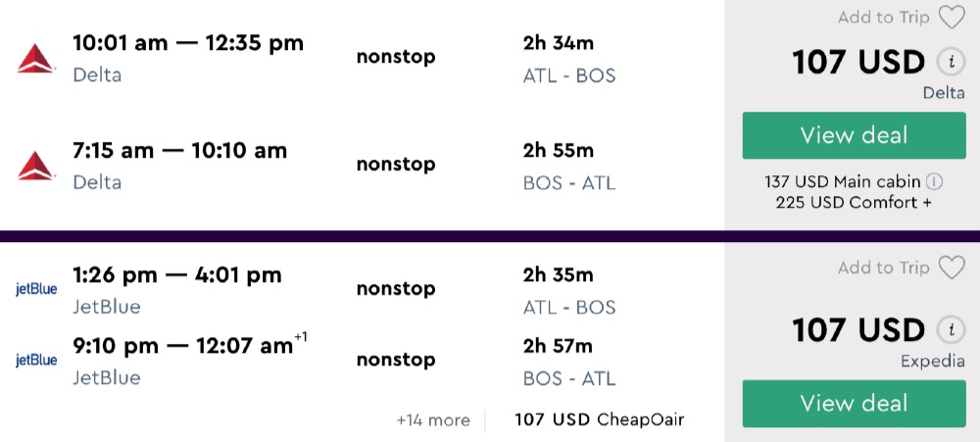Click Add to Trip for JetBlue itinerary
Image resolution: width=980 pixels, height=442 pixels.
click(x=885, y=268)
